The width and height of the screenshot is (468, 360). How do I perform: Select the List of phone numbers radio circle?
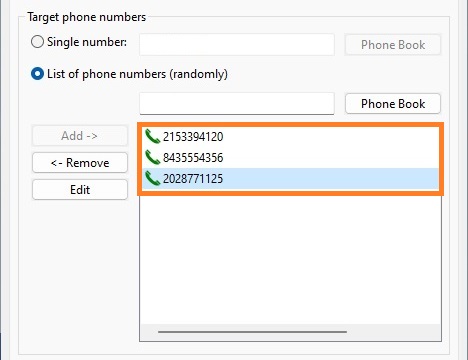point(37,74)
